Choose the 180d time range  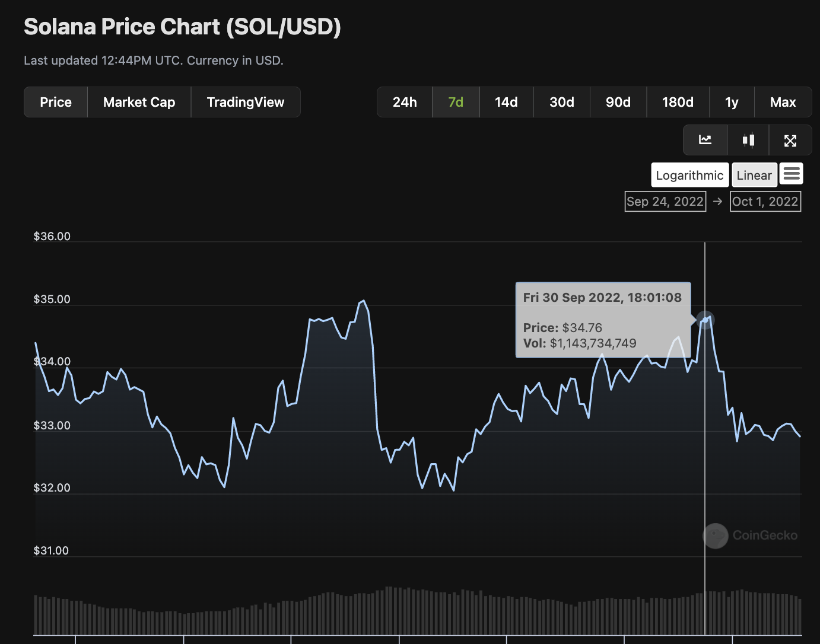[678, 102]
